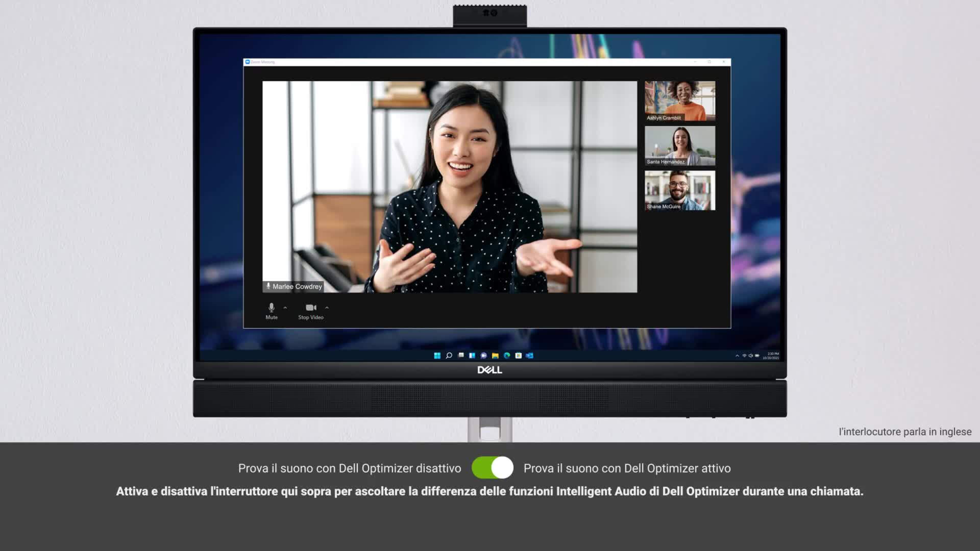Maximize the Zoom Meeting window
The width and height of the screenshot is (980, 551).
click(x=709, y=61)
